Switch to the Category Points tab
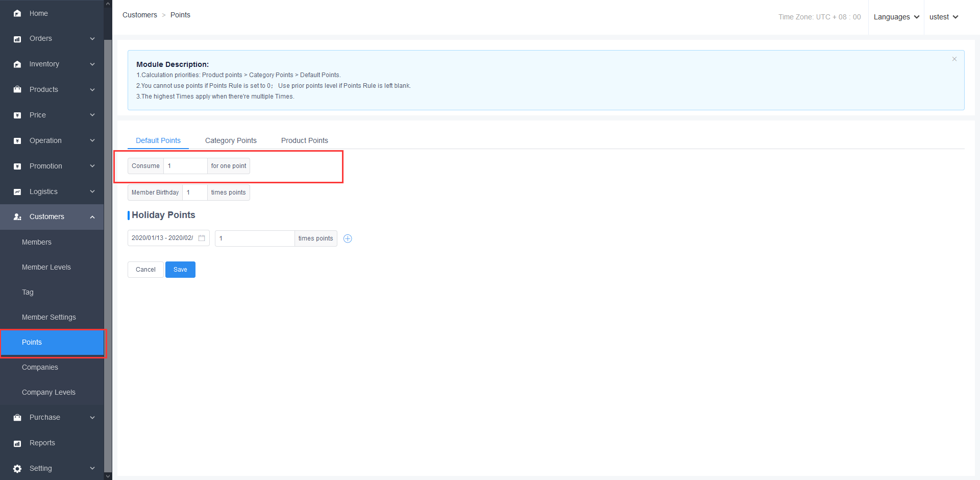 (x=231, y=140)
